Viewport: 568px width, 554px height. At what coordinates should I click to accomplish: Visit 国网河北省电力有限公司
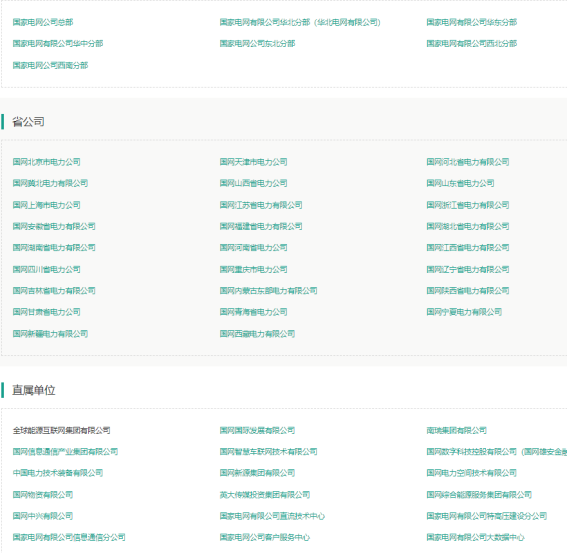tap(468, 162)
